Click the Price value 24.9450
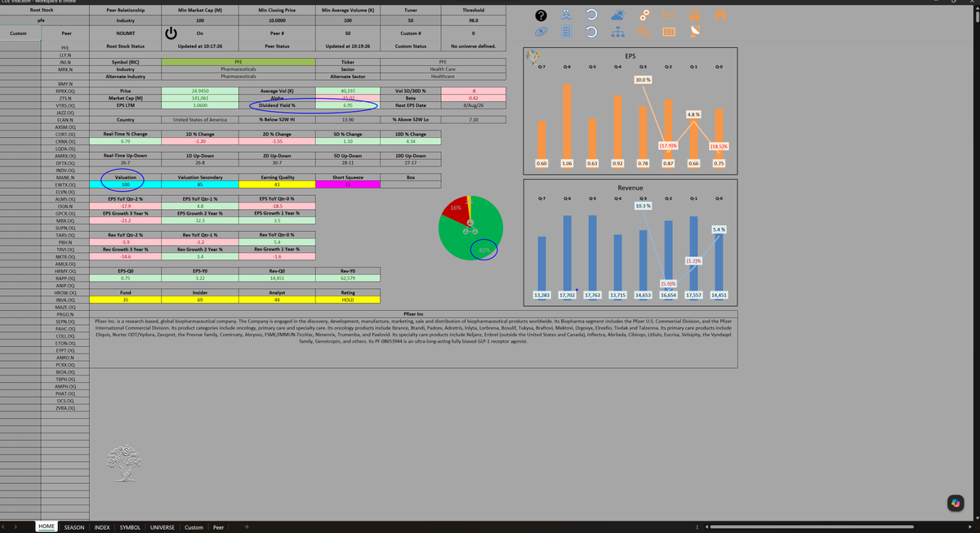 (200, 91)
